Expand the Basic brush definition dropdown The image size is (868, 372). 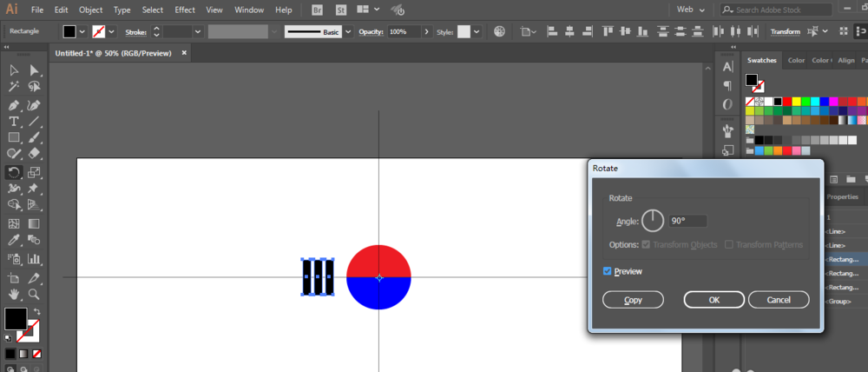(348, 31)
